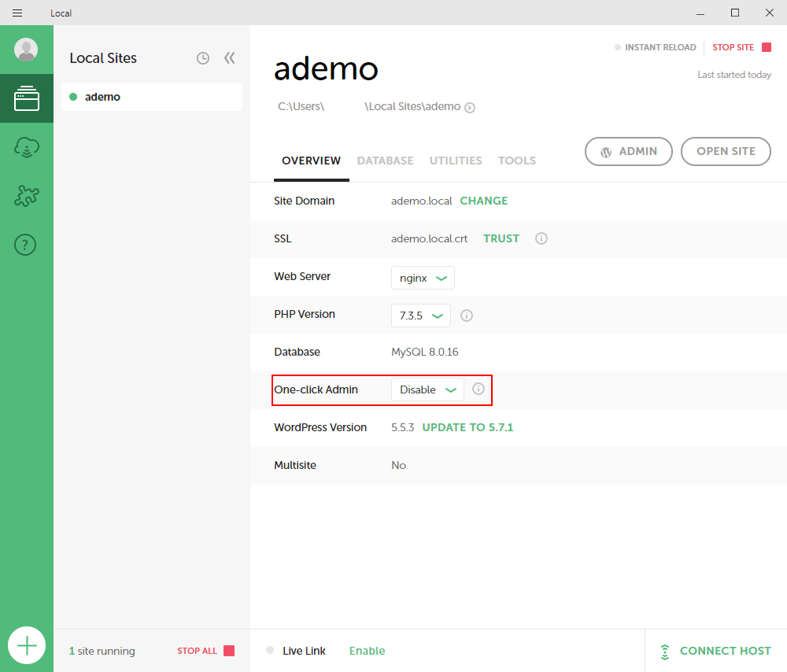The height and width of the screenshot is (672, 787).
Task: Click the Live Link label
Action: [304, 651]
